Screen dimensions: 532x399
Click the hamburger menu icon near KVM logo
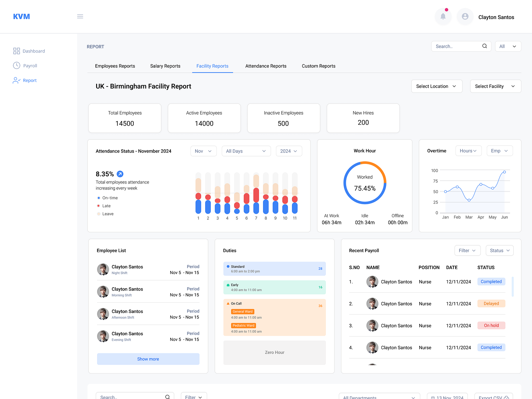click(80, 16)
